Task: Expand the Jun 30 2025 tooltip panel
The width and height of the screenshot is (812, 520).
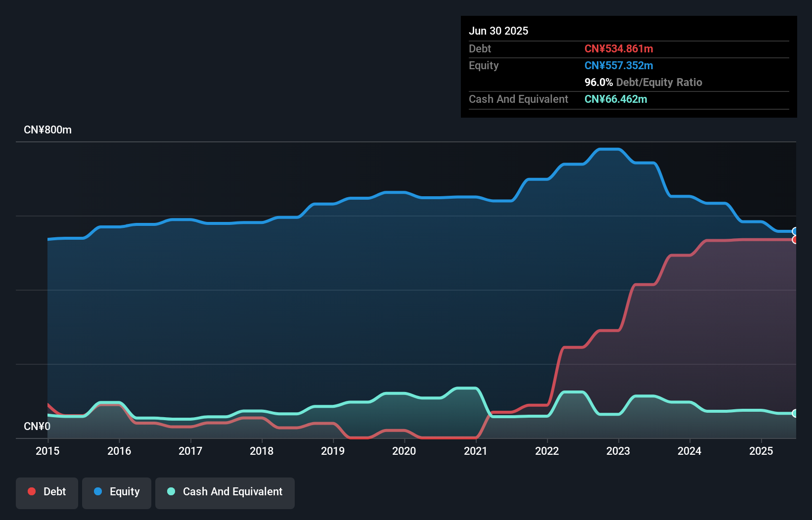Action: pos(499,31)
